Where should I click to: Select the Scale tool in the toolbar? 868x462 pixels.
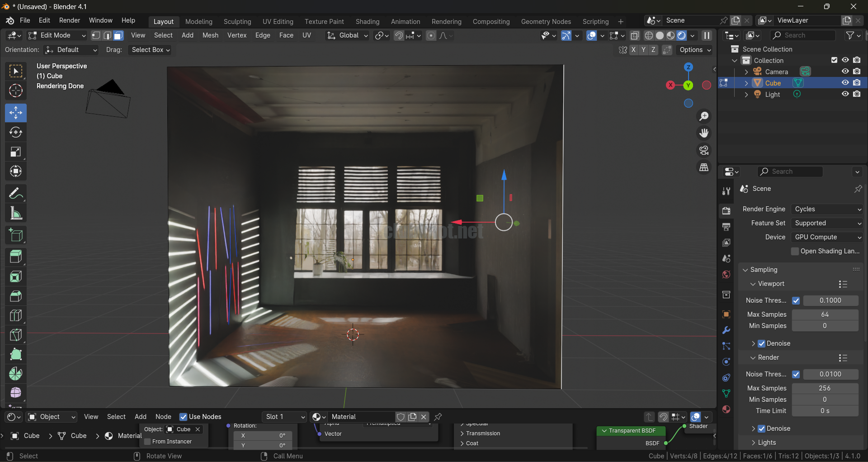tap(16, 152)
